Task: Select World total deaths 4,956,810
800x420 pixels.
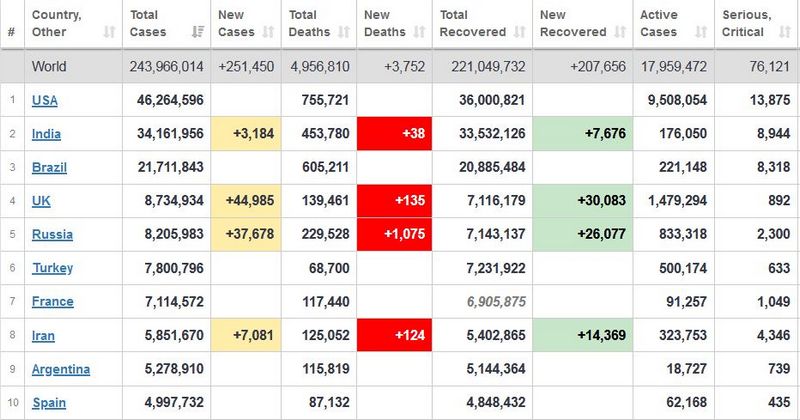Action: pyautogui.click(x=320, y=67)
